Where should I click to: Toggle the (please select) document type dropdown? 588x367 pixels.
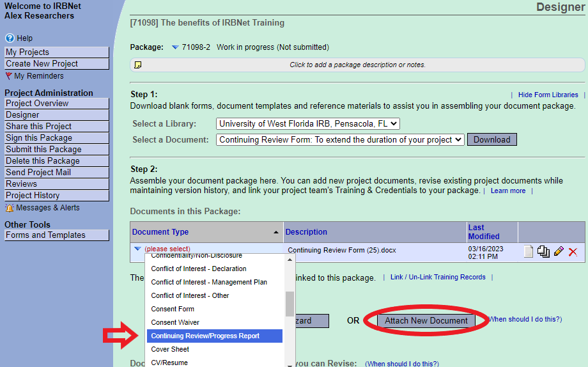point(137,249)
